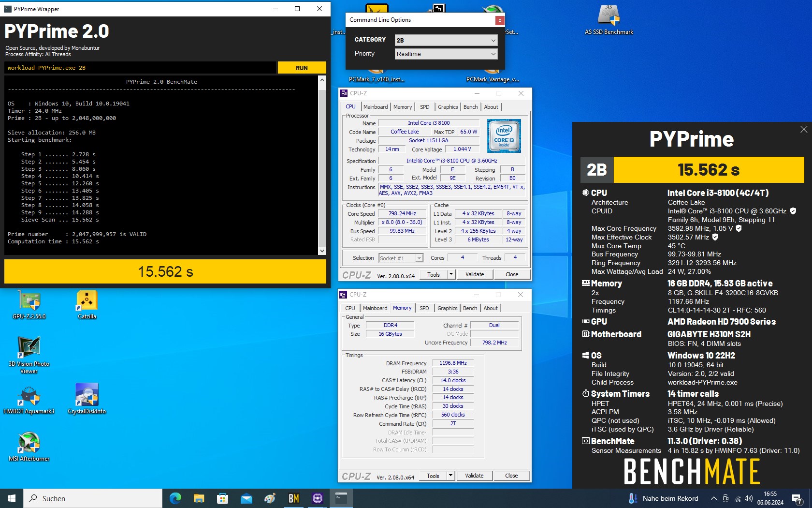Open Socket #1 selection dropdown in CPU-Z
The image size is (812, 508).
tap(401, 258)
